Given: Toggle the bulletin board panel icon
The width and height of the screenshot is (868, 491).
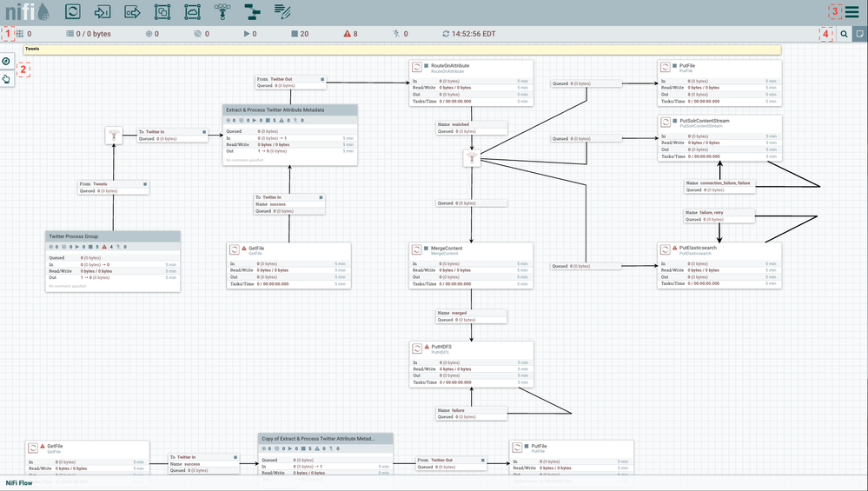Looking at the screenshot, I should click(859, 34).
